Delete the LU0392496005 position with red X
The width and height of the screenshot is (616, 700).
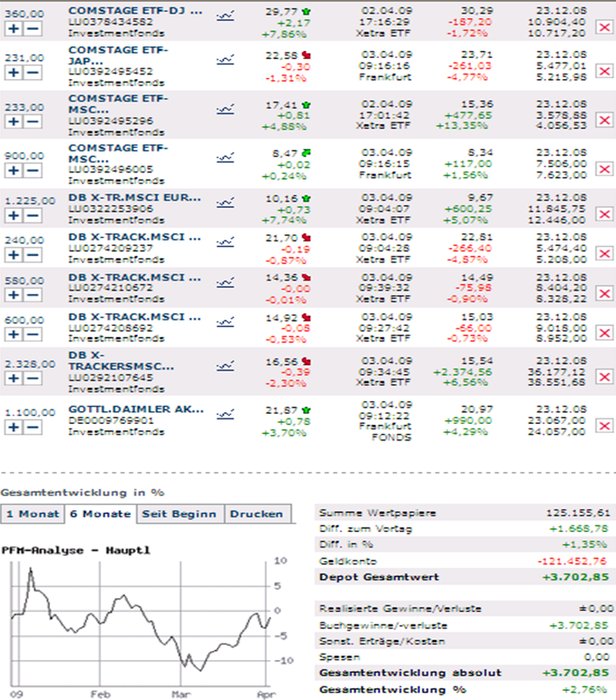click(x=605, y=169)
